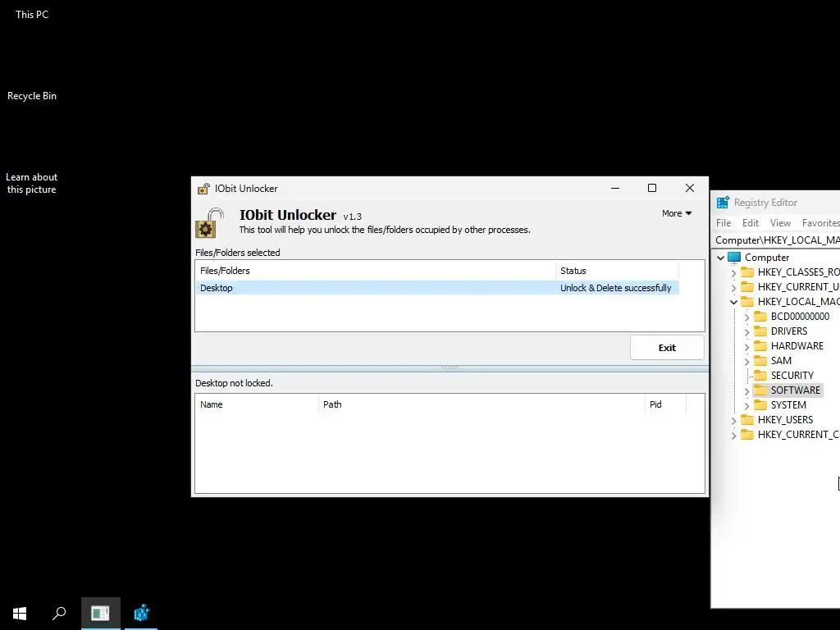Viewport: 840px width, 630px height.
Task: Click the Name column header
Action: point(257,404)
